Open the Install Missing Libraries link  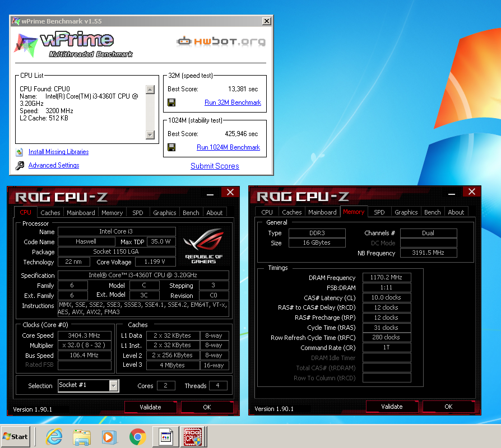coord(58,152)
